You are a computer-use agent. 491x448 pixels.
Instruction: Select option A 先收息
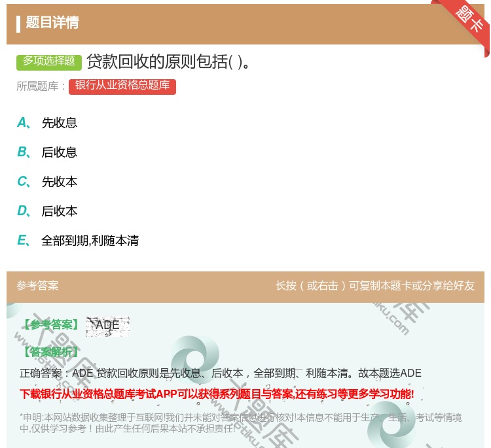(x=47, y=123)
